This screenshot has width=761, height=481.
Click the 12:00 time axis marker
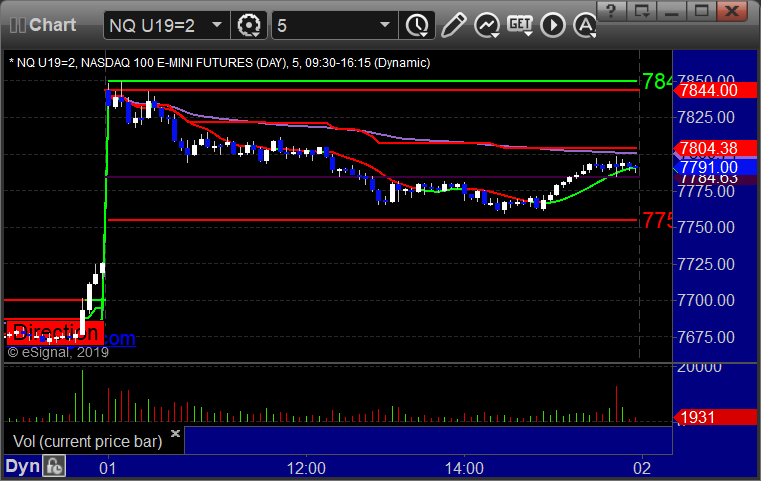(306, 468)
